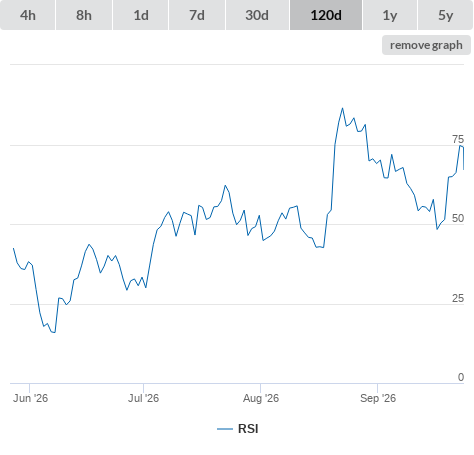Viewport: 474px width, 455px height.
Task: Select the 30d range tab
Action: (257, 15)
